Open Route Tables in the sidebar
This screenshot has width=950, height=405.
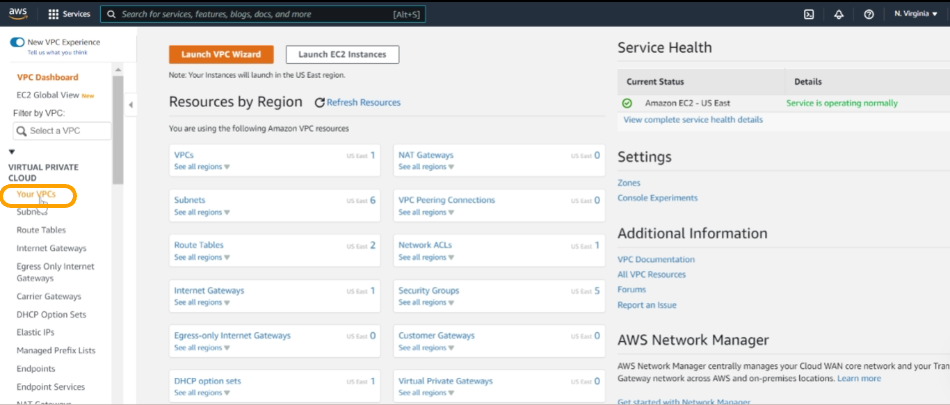click(41, 230)
